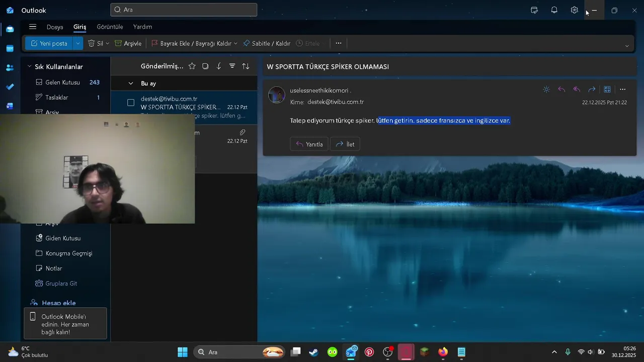Open Steam from the taskbar
The width and height of the screenshot is (644, 362).
click(313, 352)
